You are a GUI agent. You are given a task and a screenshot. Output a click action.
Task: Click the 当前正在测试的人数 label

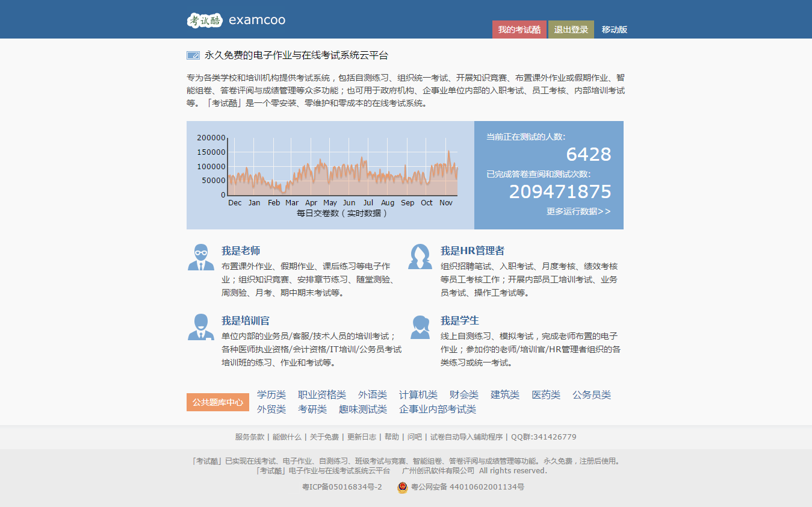coord(526,137)
